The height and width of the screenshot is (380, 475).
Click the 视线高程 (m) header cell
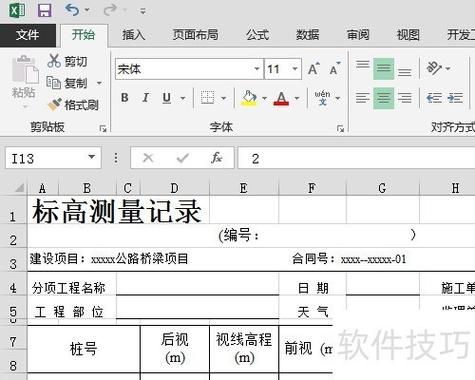pos(244,349)
